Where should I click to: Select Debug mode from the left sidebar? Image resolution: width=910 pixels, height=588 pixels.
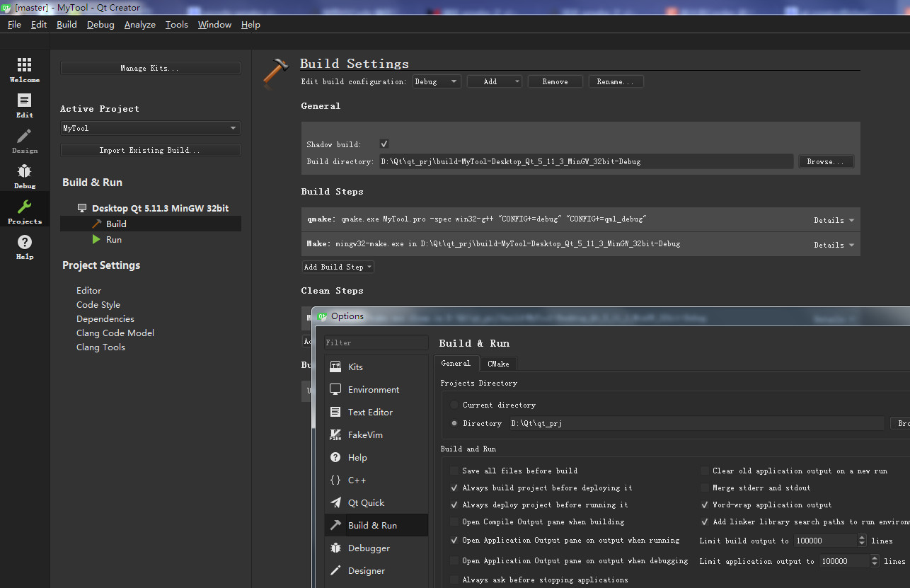25,175
